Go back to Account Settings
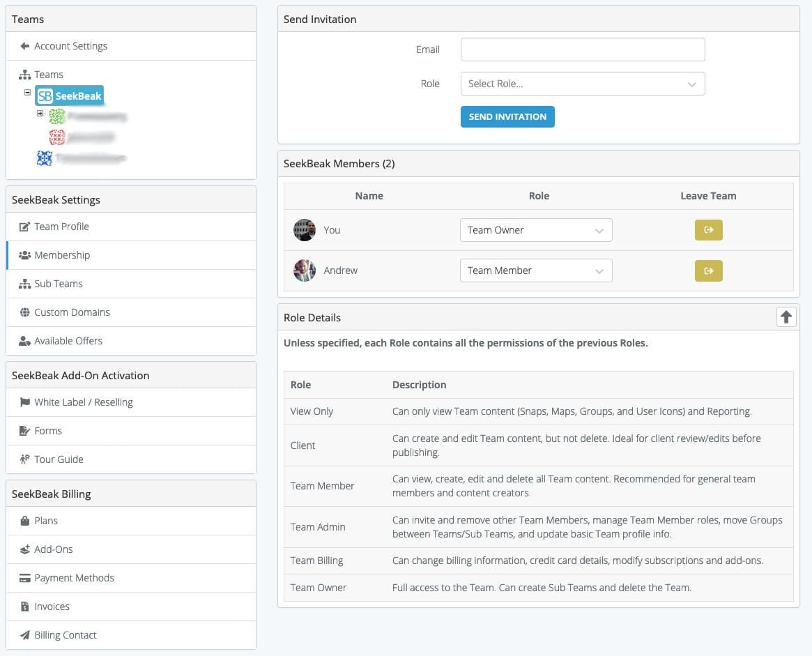Viewport: 812px width, 656px height. coord(70,45)
